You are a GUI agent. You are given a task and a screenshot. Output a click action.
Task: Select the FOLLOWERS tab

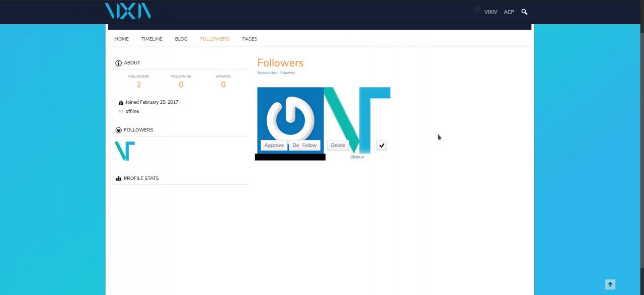tap(214, 39)
